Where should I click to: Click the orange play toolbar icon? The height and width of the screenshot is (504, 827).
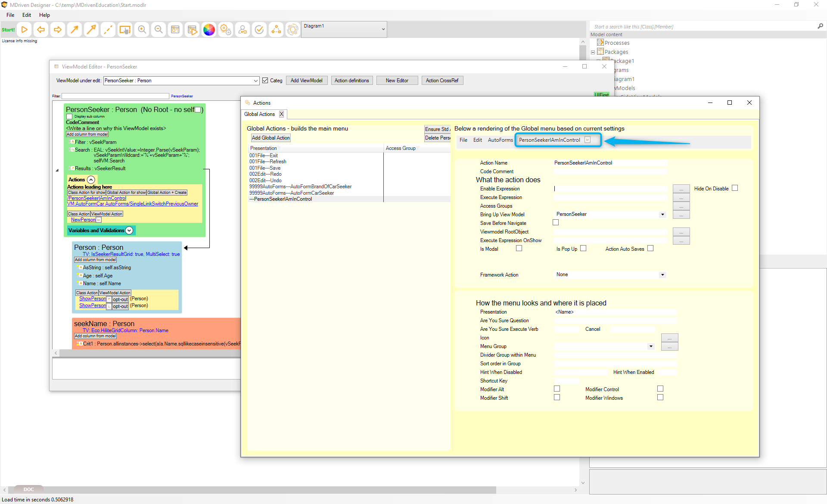25,30
